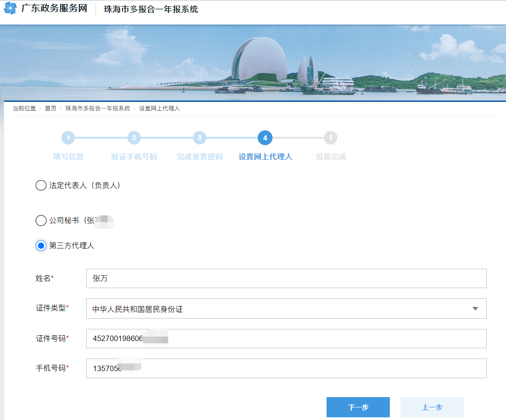Click the 下一步 button

(x=358, y=407)
